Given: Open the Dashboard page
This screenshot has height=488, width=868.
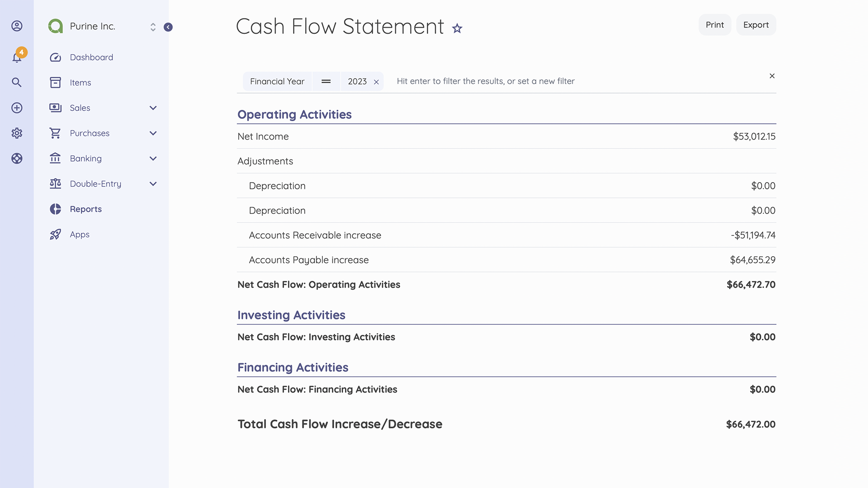Looking at the screenshot, I should tap(91, 57).
